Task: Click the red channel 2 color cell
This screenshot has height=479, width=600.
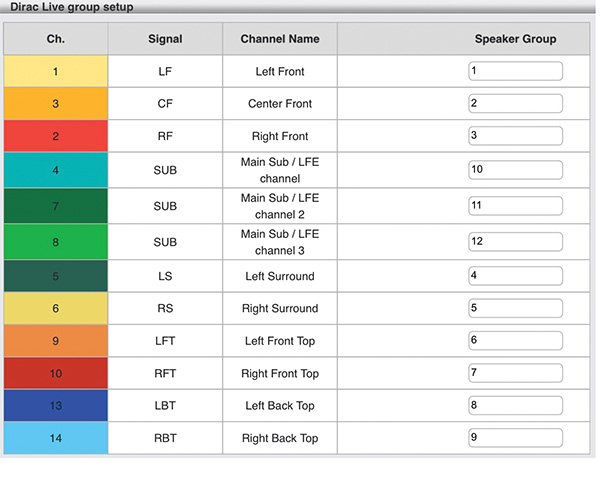Action: tap(55, 136)
